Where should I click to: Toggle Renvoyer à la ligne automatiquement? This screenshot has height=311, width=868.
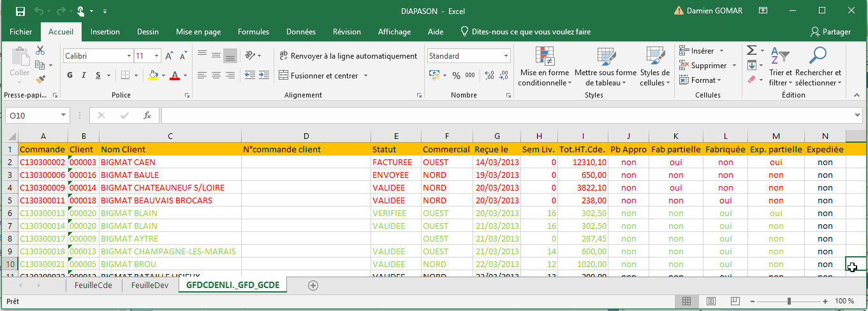[x=348, y=56]
